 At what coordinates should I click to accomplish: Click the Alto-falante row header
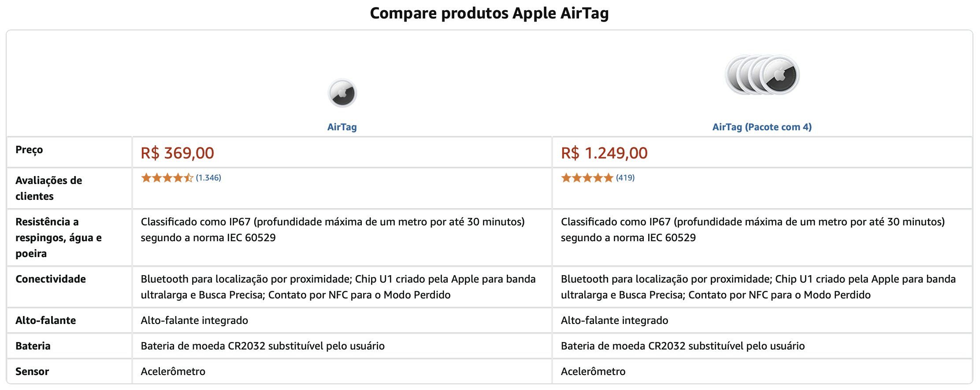pos(45,320)
